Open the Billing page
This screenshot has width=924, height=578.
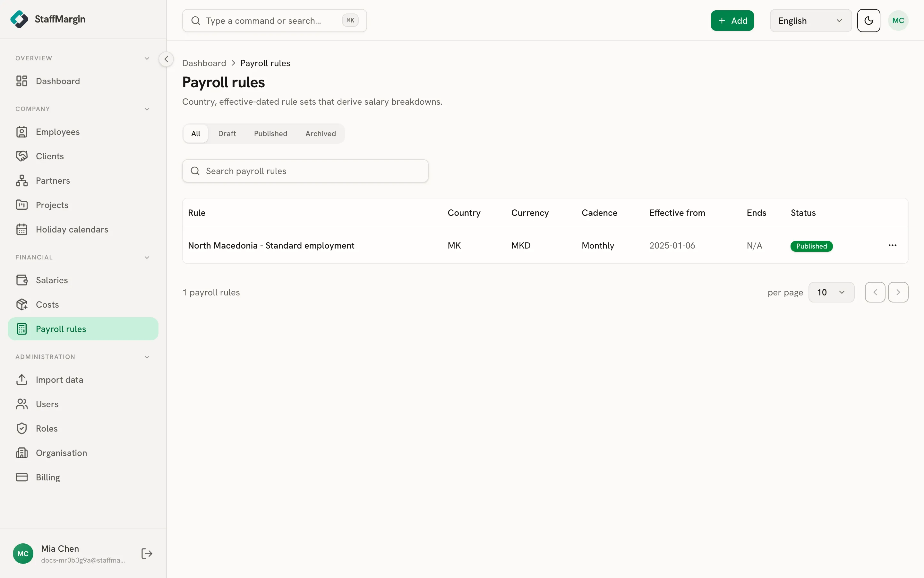click(83, 477)
